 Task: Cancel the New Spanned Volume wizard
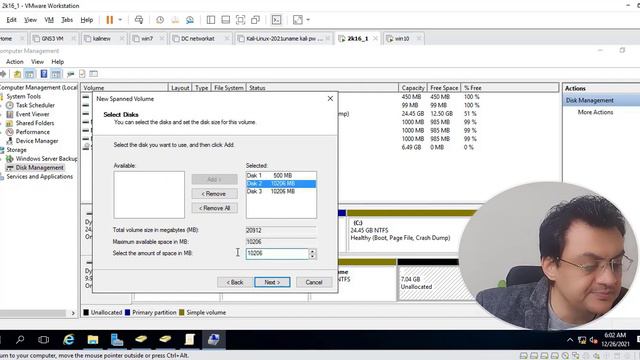(x=314, y=282)
